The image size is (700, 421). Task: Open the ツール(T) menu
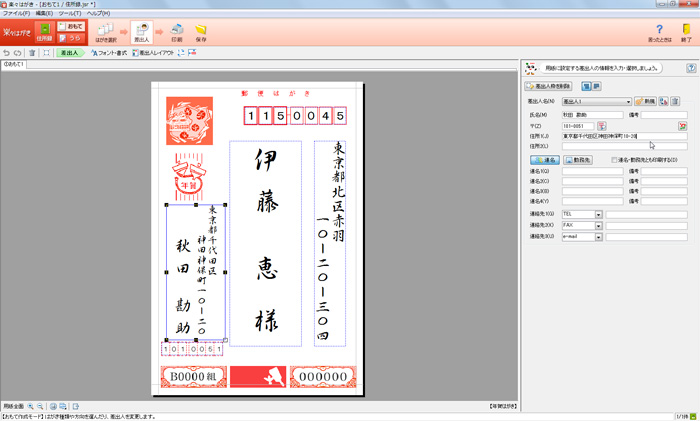pos(69,13)
